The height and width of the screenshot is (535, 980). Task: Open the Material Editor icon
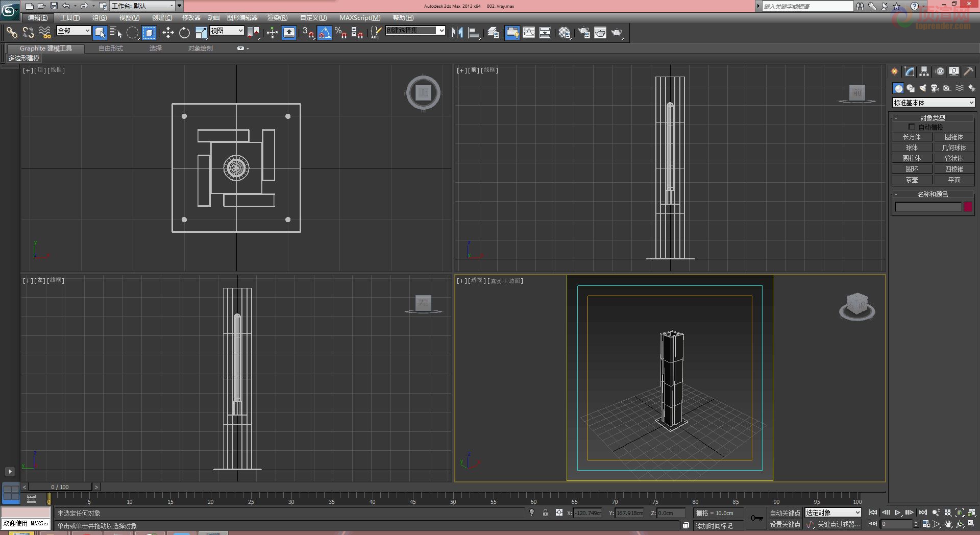pos(565,33)
